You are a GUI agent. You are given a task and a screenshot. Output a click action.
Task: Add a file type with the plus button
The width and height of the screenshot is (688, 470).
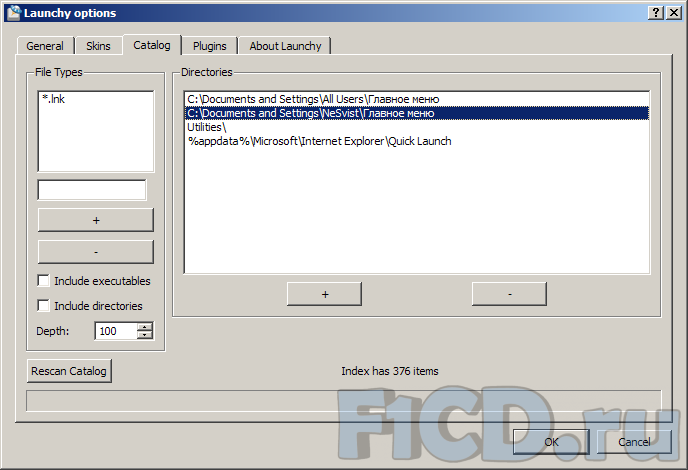pos(96,220)
